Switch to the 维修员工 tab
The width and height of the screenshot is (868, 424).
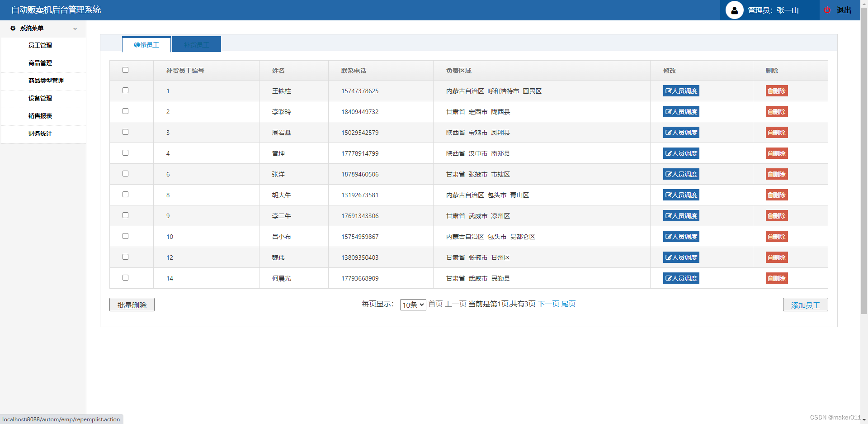click(146, 45)
